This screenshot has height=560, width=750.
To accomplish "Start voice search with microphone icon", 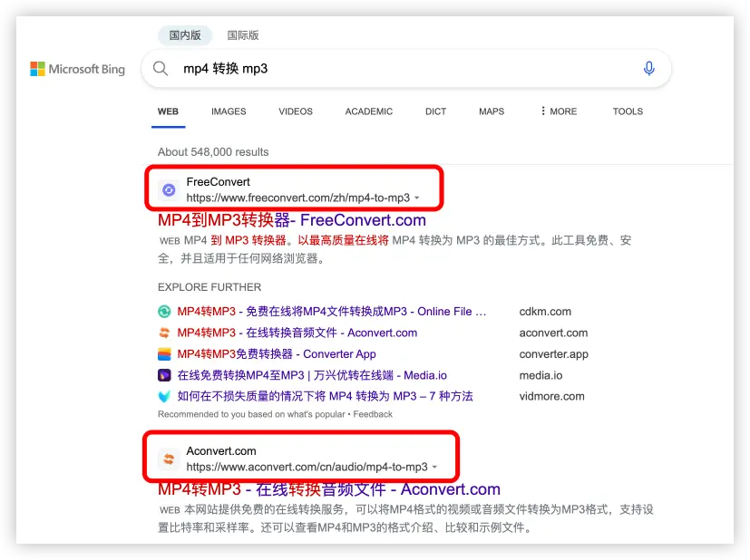I will pos(648,69).
